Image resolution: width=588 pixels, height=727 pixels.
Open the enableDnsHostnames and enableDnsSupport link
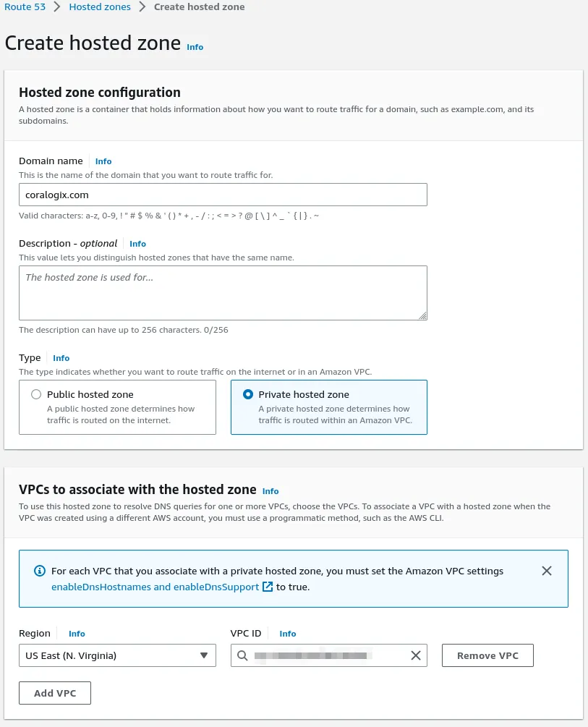pyautogui.click(x=155, y=587)
